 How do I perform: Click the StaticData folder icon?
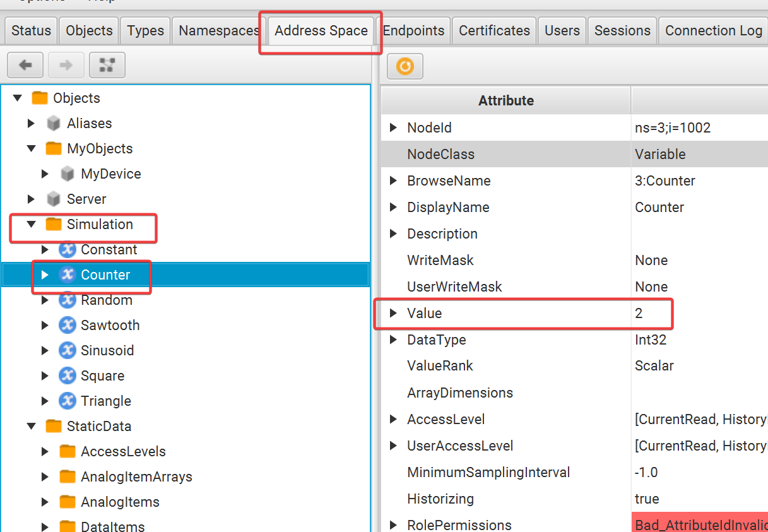(54, 426)
